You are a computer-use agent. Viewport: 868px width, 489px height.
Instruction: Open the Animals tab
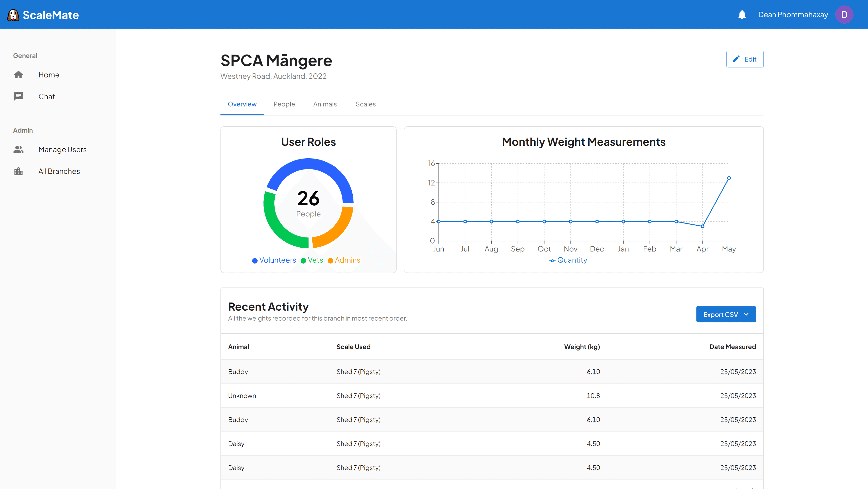tap(325, 104)
